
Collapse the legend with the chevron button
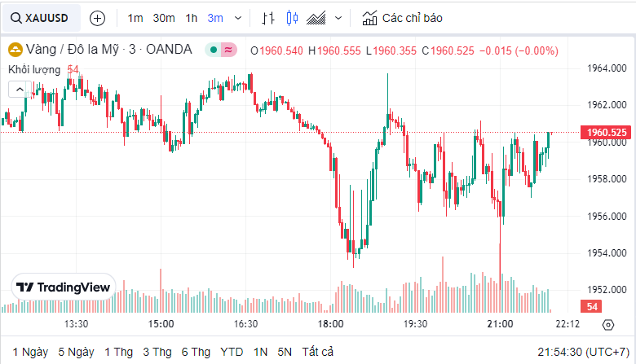[x=17, y=88]
